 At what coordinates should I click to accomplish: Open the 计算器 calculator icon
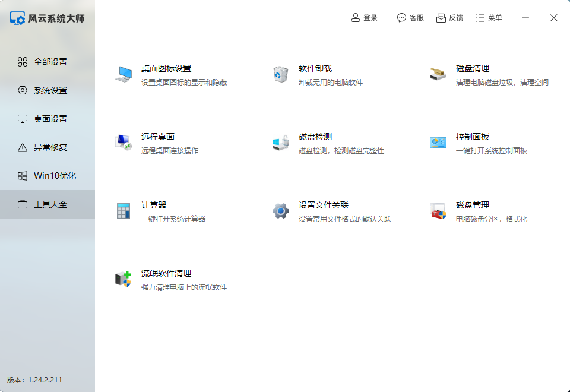pyautogui.click(x=123, y=211)
